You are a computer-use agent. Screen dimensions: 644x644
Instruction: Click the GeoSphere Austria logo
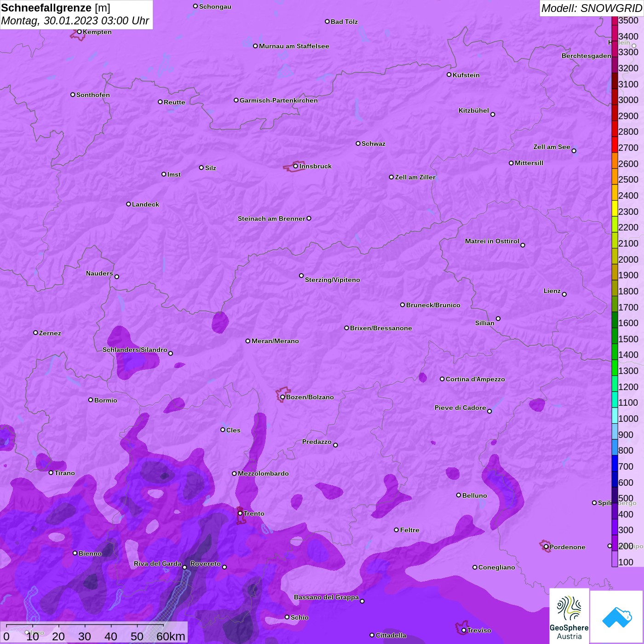click(x=569, y=615)
